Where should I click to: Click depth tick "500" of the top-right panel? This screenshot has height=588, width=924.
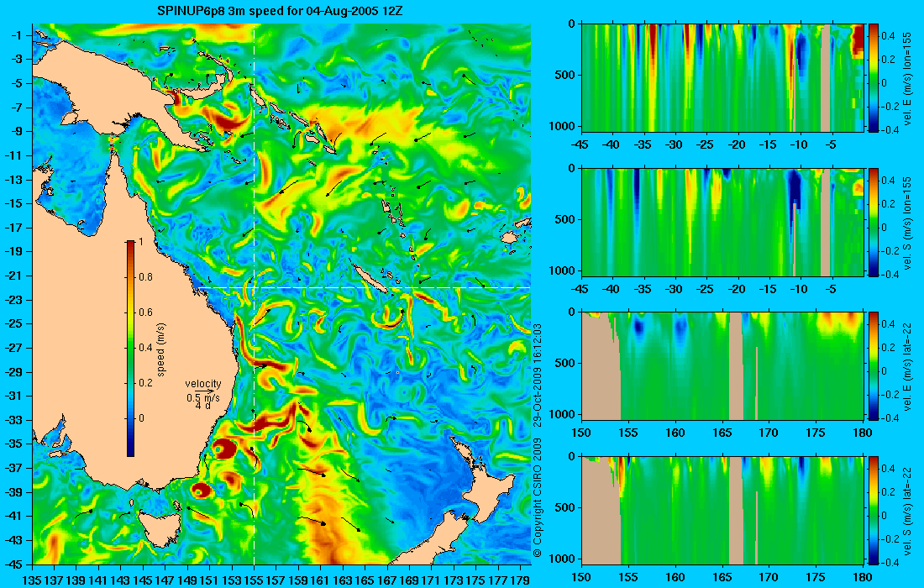pos(566,75)
